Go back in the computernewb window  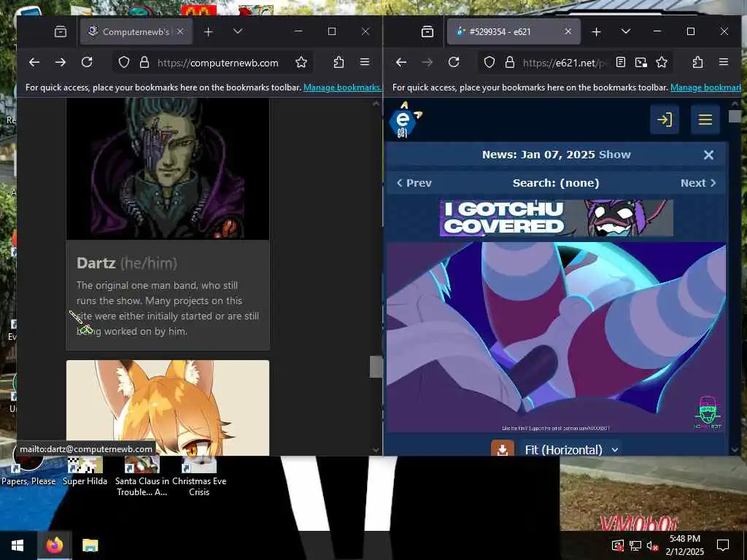click(34, 63)
